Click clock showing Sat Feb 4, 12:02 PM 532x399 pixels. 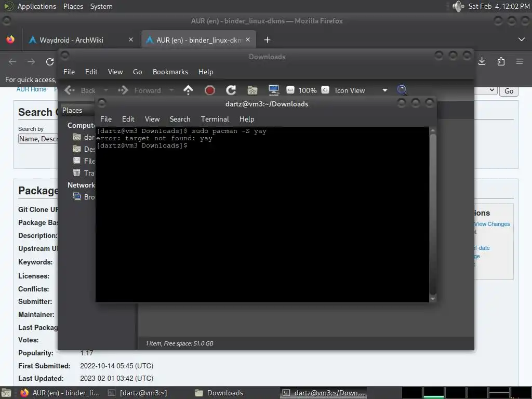pos(499,6)
